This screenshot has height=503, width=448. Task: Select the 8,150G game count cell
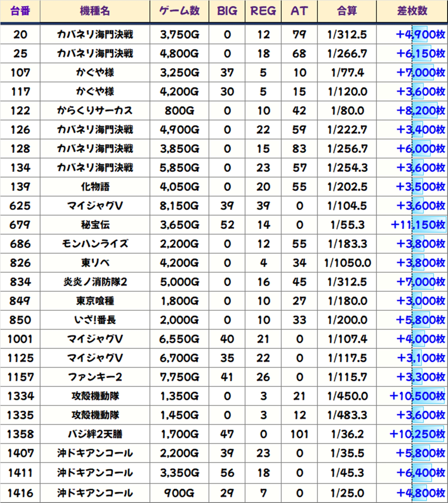pos(179,206)
